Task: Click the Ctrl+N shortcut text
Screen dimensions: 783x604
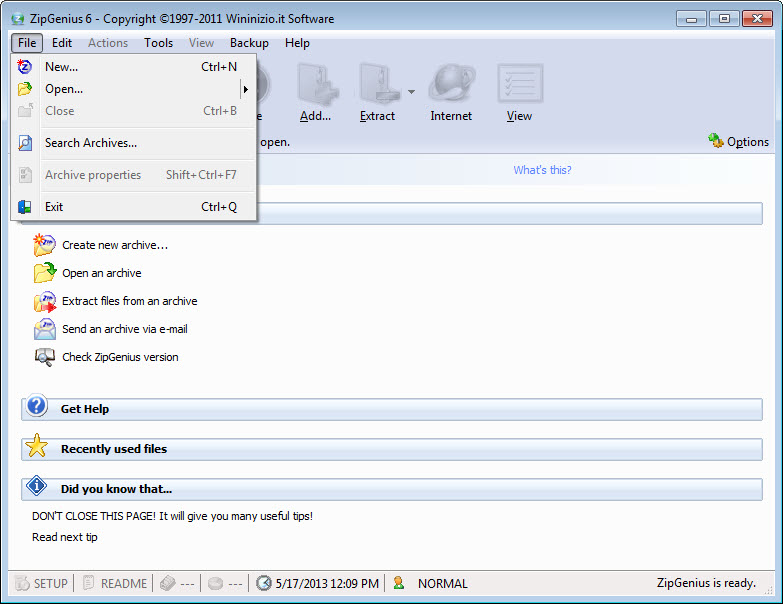Action: pyautogui.click(x=219, y=67)
